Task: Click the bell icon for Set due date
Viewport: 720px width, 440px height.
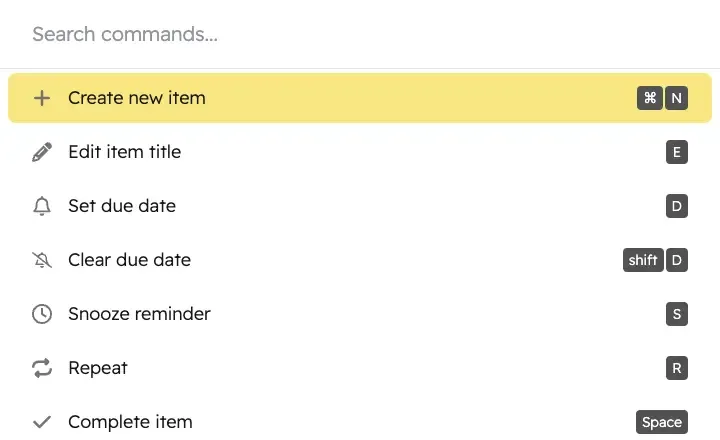Action: pos(42,206)
